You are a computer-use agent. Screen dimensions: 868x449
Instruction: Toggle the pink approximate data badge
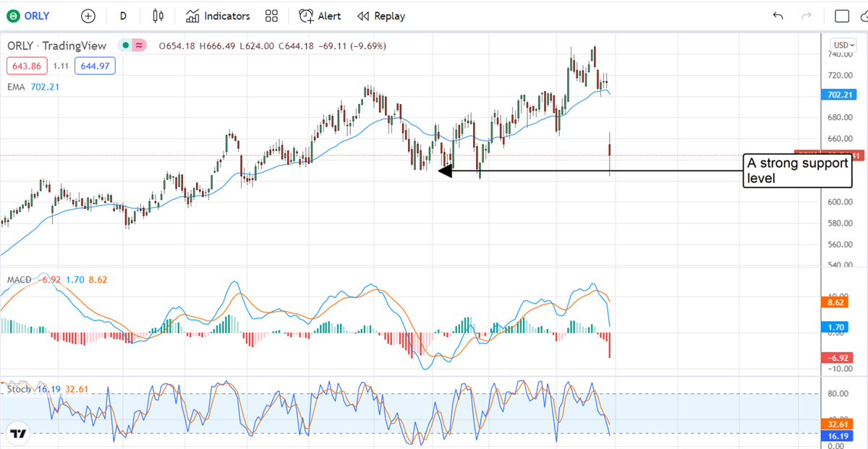tap(139, 46)
